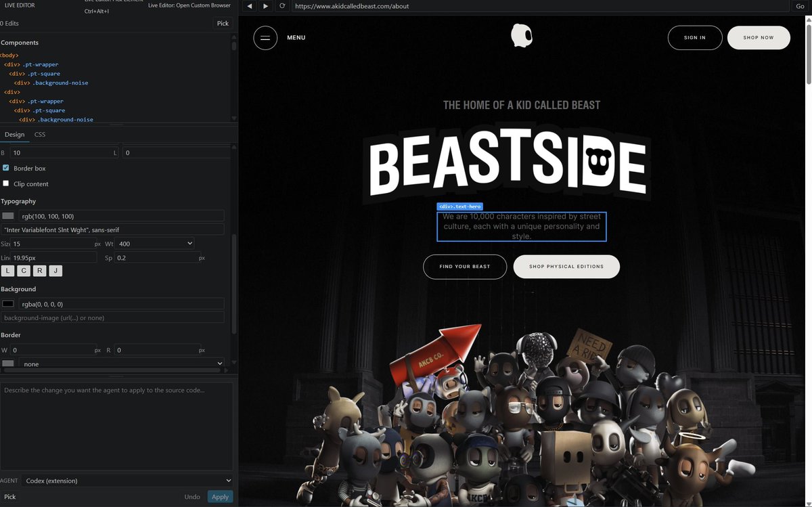Go forward in the live editor browser
The height and width of the screenshot is (507, 812).
pos(265,6)
